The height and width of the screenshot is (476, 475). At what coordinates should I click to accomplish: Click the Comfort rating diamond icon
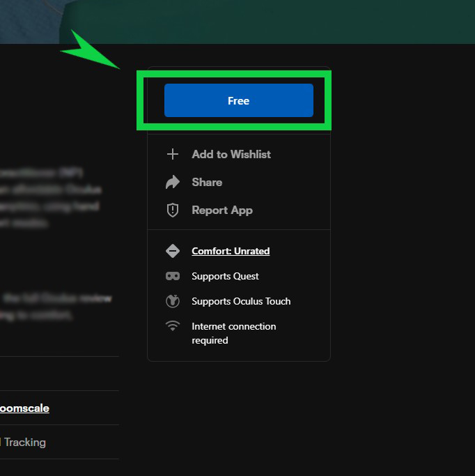point(173,251)
